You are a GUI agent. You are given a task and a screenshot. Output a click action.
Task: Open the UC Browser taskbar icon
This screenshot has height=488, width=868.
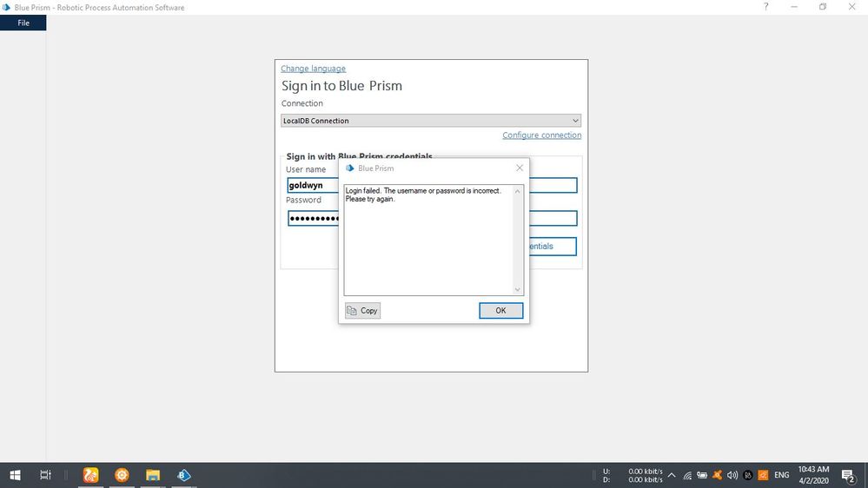90,475
